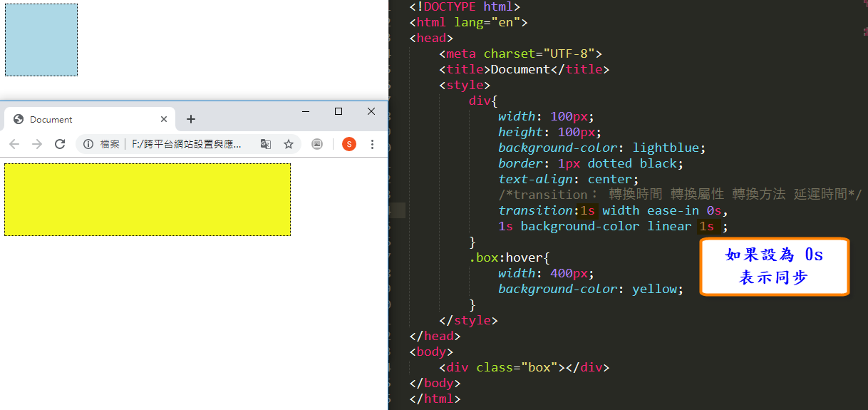This screenshot has height=410, width=868.
Task: Click the light blue square box
Action: (41, 40)
